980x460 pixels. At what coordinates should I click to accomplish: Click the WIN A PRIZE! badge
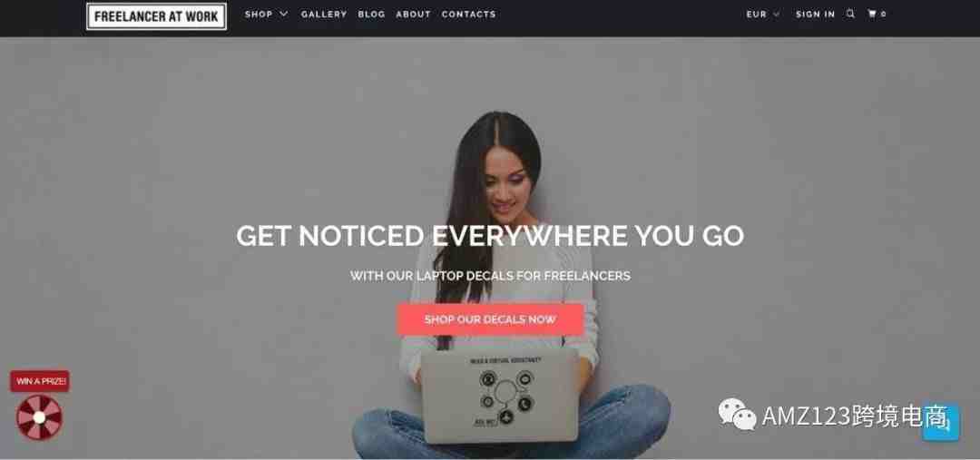click(40, 381)
